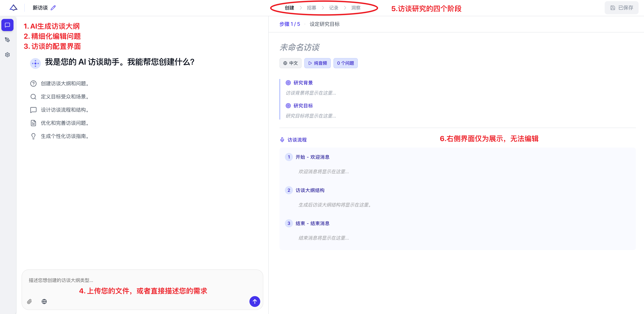The height and width of the screenshot is (314, 644).
Task: Click the target icon beside 研究目标
Action: (288, 106)
